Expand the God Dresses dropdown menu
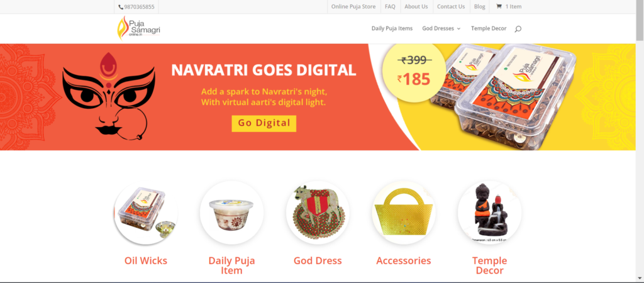 click(441, 28)
